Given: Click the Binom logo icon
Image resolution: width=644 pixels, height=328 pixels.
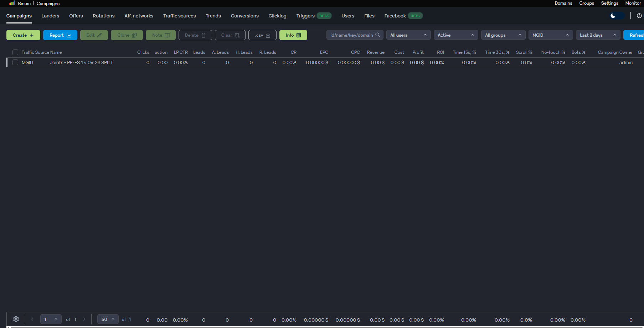Looking at the screenshot, I should click(x=12, y=3).
